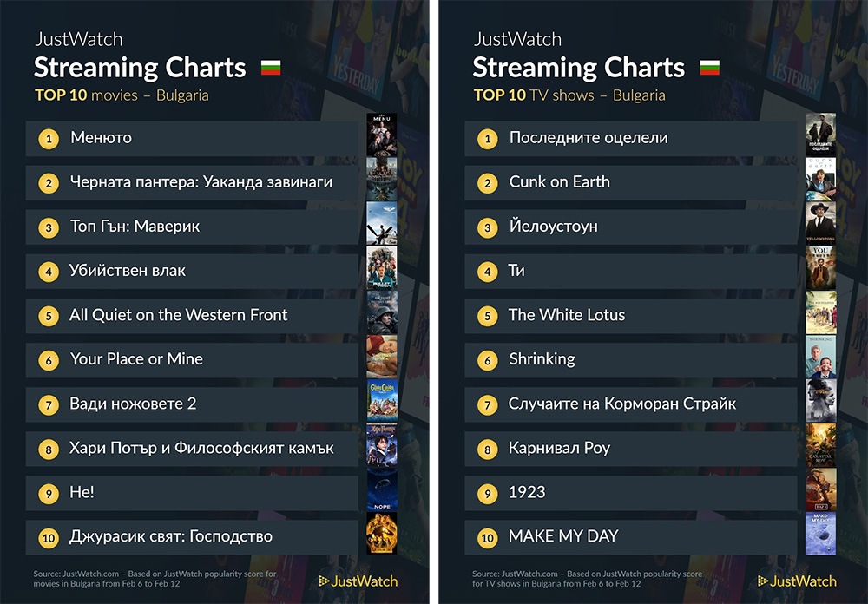
Task: Select the Harry Potter poster thumbnail
Action: [x=382, y=446]
